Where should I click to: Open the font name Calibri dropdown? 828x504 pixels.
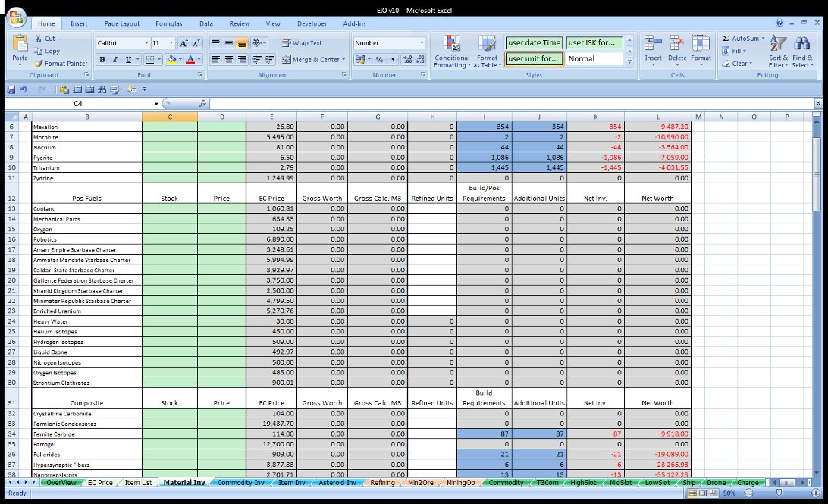tap(146, 43)
